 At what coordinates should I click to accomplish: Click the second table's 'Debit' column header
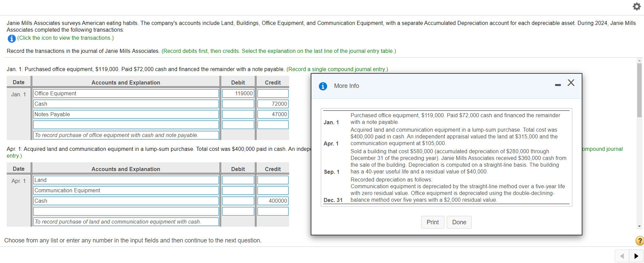[x=238, y=169]
